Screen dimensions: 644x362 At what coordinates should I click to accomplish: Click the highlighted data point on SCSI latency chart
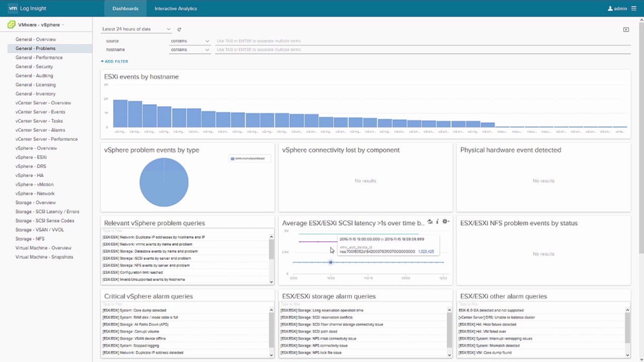[x=331, y=262]
